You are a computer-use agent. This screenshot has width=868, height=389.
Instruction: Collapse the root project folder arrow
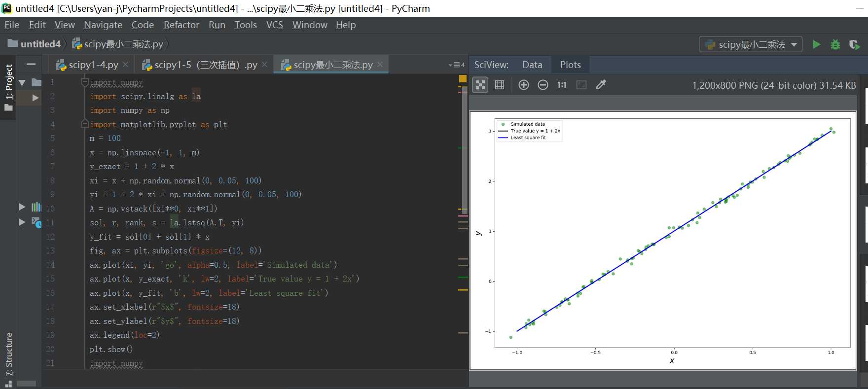[22, 82]
